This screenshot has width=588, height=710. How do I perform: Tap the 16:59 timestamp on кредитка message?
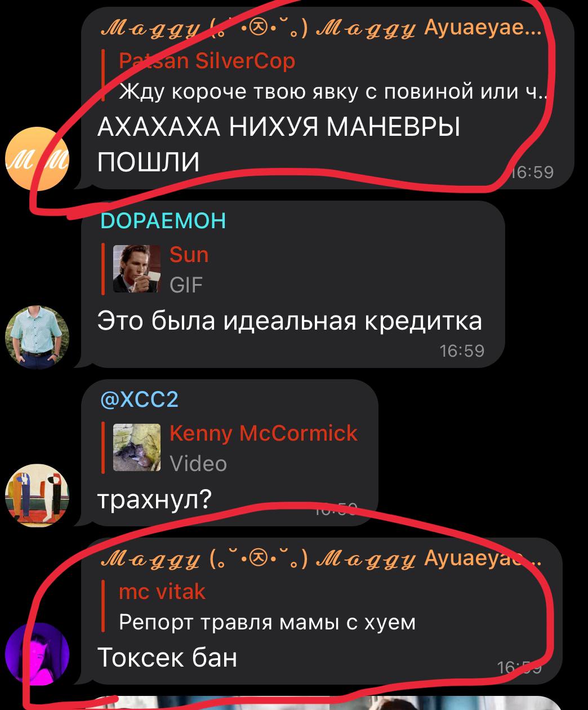click(462, 351)
